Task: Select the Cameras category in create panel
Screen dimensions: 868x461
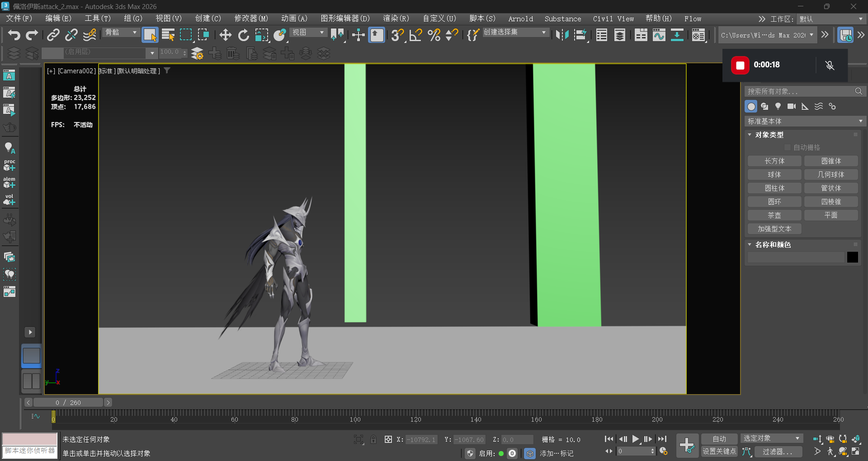Action: tap(792, 106)
